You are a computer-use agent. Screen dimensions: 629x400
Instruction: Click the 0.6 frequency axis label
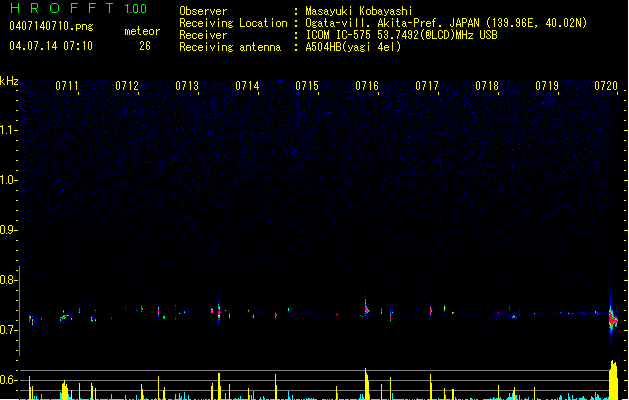coord(8,380)
